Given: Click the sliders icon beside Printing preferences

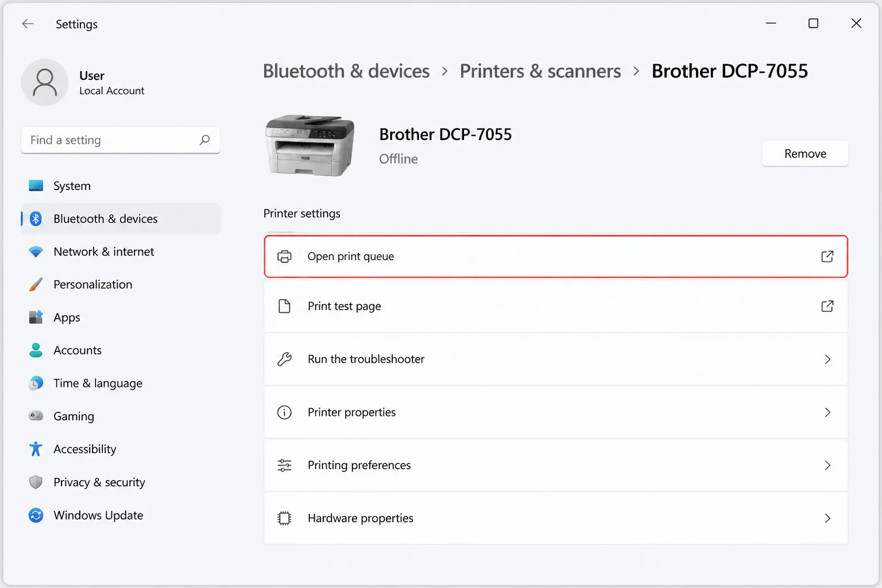Looking at the screenshot, I should point(284,465).
